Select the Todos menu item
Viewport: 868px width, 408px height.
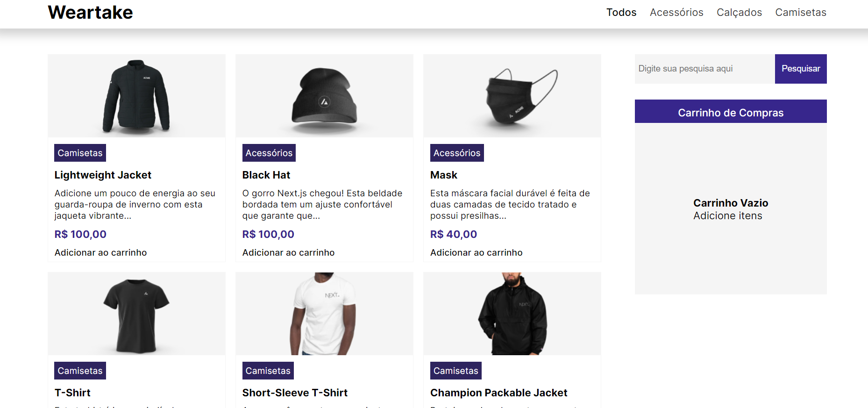621,13
